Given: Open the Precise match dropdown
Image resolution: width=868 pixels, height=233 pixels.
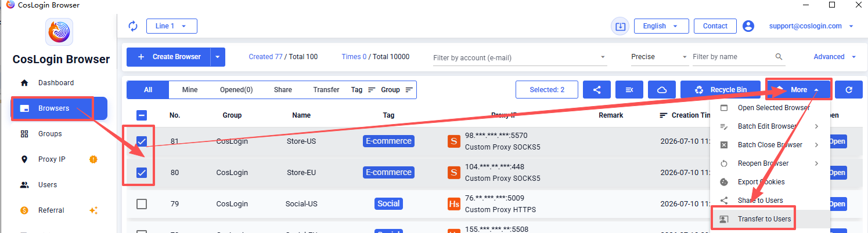Looking at the screenshot, I should point(659,57).
